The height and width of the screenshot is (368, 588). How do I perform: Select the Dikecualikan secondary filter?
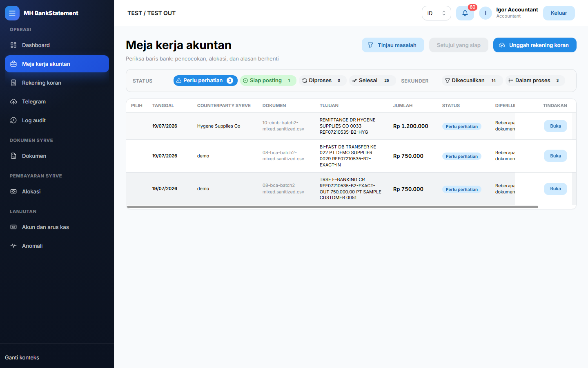472,81
